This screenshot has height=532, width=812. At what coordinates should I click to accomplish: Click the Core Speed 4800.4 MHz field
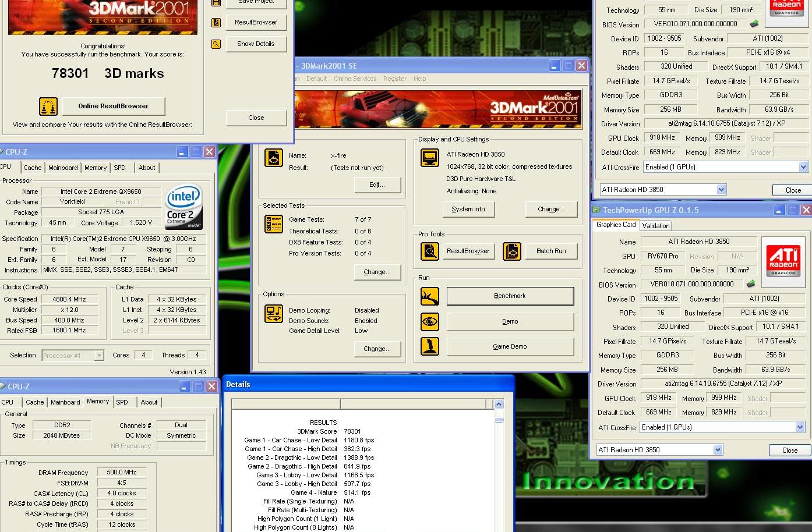coord(71,299)
